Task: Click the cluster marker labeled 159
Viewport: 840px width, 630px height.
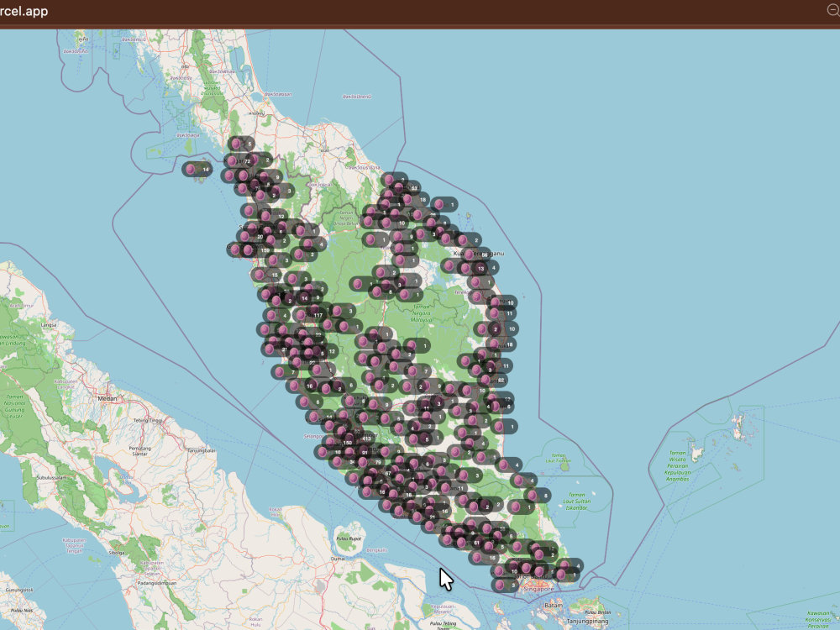Action: coord(258,250)
